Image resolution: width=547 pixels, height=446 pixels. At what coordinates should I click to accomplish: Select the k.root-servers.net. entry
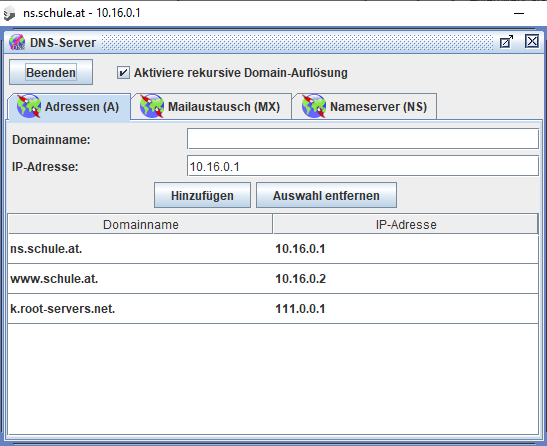point(273,309)
